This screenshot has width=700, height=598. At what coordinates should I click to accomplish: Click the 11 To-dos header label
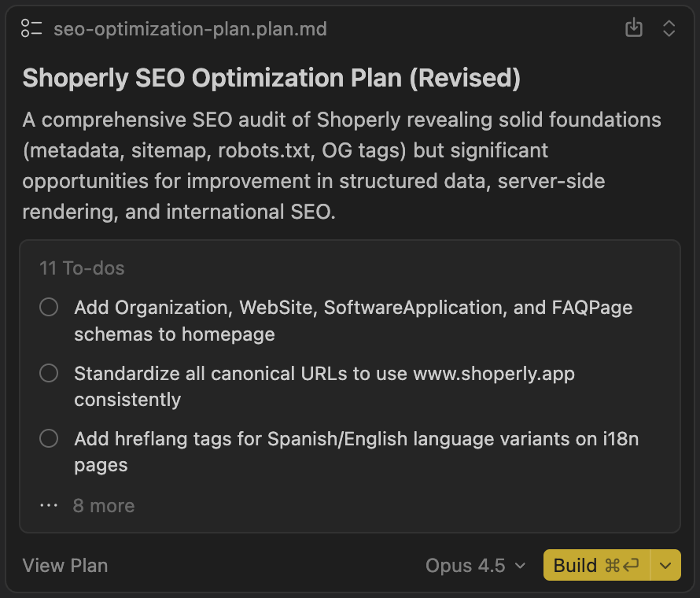tap(82, 268)
